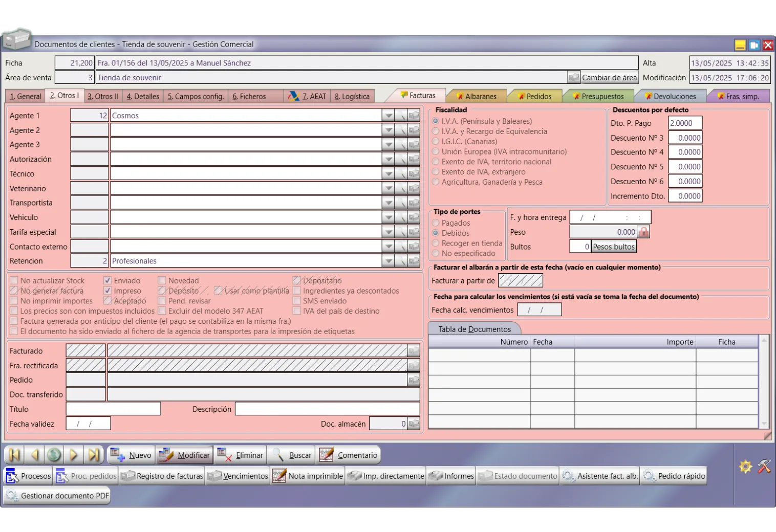Open the yellow gear settings icon

(745, 467)
